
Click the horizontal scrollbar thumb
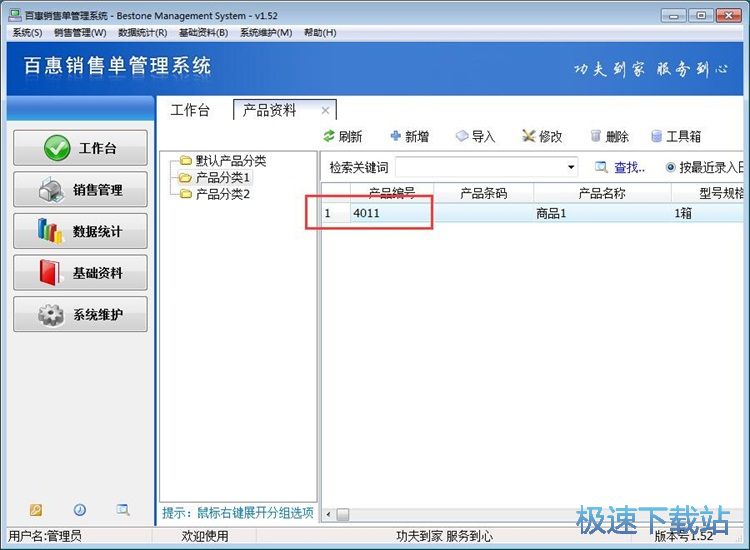(x=343, y=515)
